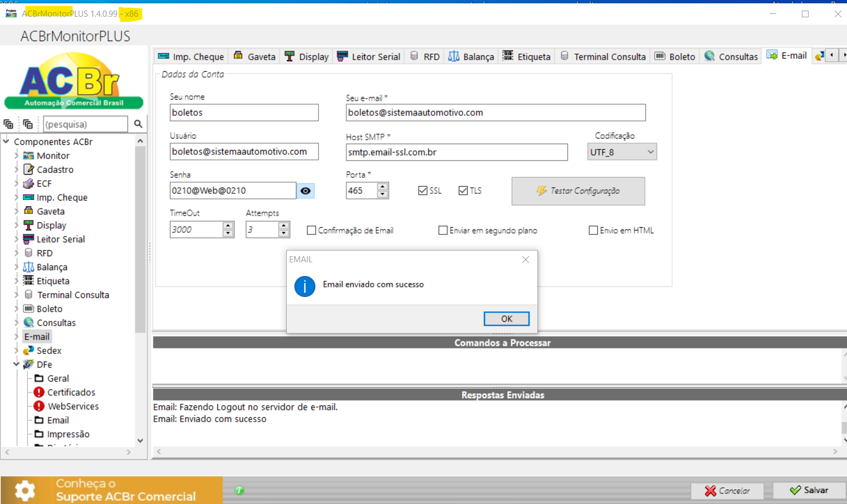The image size is (847, 504).
Task: Click the Testar Configuração button
Action: coord(578,191)
